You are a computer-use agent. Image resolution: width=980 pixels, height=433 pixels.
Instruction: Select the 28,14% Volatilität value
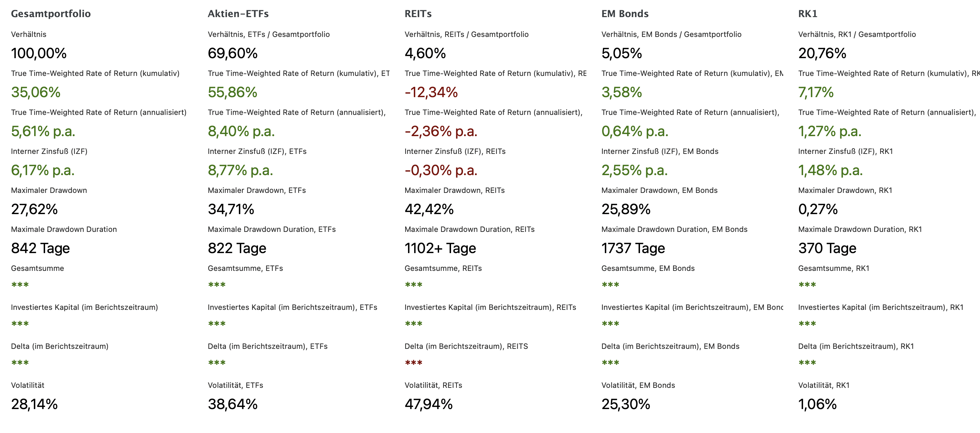[x=34, y=404]
